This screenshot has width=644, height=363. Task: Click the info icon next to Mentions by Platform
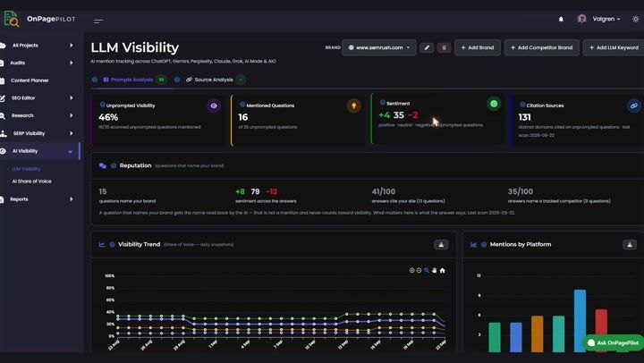(x=484, y=244)
